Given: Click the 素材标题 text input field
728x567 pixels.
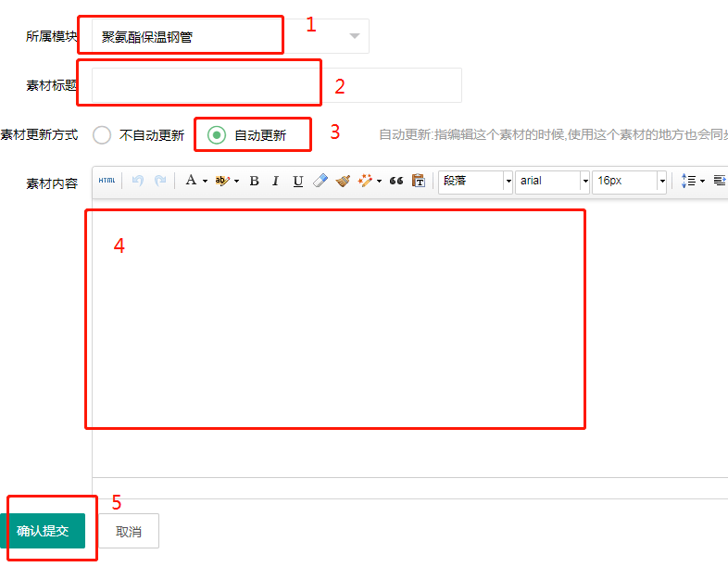Looking at the screenshot, I should 276,85.
